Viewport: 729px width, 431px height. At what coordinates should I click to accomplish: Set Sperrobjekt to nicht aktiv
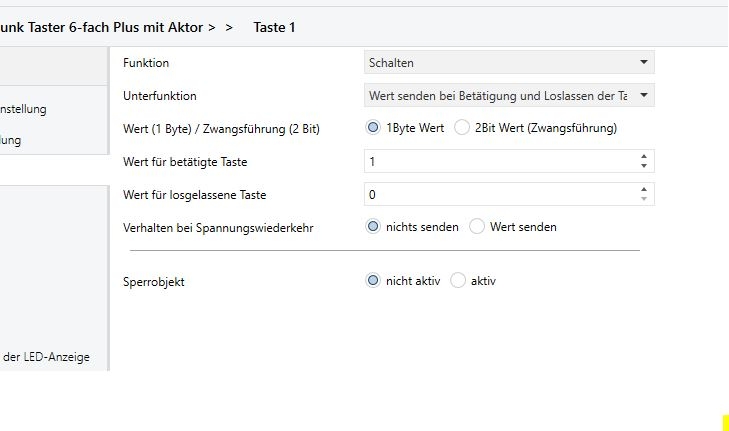[x=374, y=281]
